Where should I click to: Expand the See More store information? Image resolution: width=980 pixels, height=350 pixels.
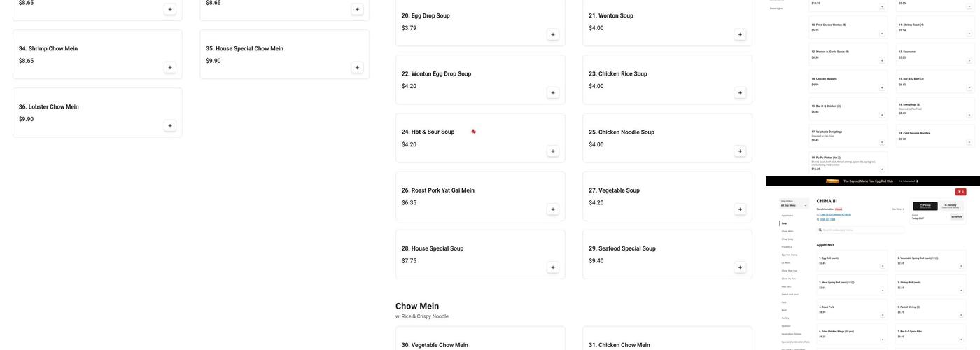pyautogui.click(x=898, y=209)
